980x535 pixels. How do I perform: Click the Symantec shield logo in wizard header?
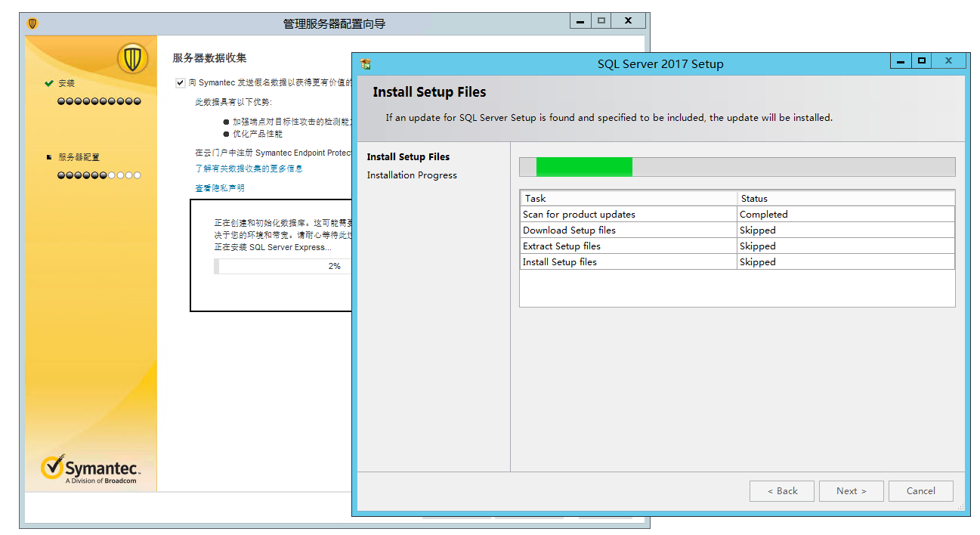133,58
